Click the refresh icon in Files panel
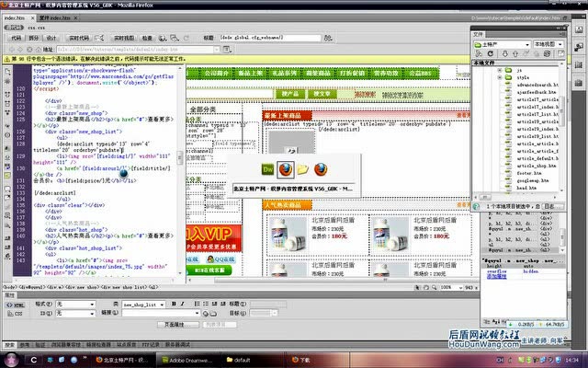The image size is (588, 368). click(x=490, y=54)
